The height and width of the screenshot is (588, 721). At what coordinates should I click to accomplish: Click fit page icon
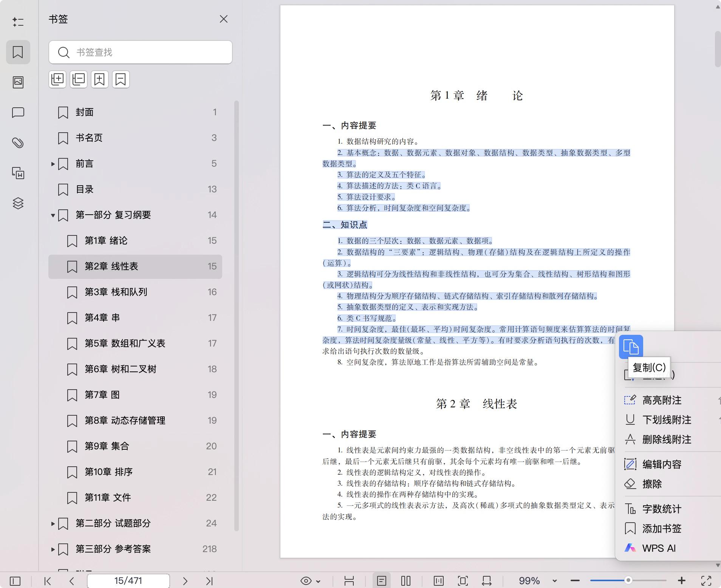point(463,581)
